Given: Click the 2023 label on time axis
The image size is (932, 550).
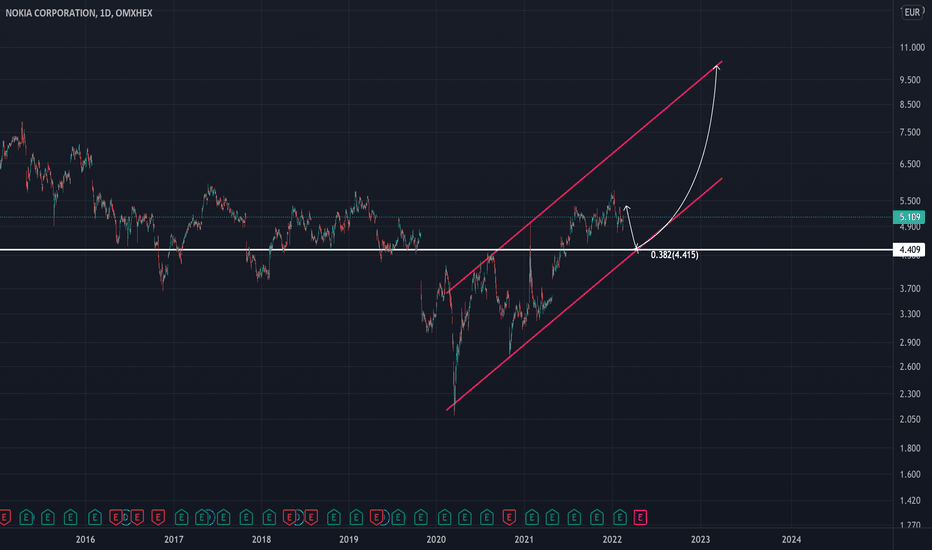Looking at the screenshot, I should (x=700, y=539).
